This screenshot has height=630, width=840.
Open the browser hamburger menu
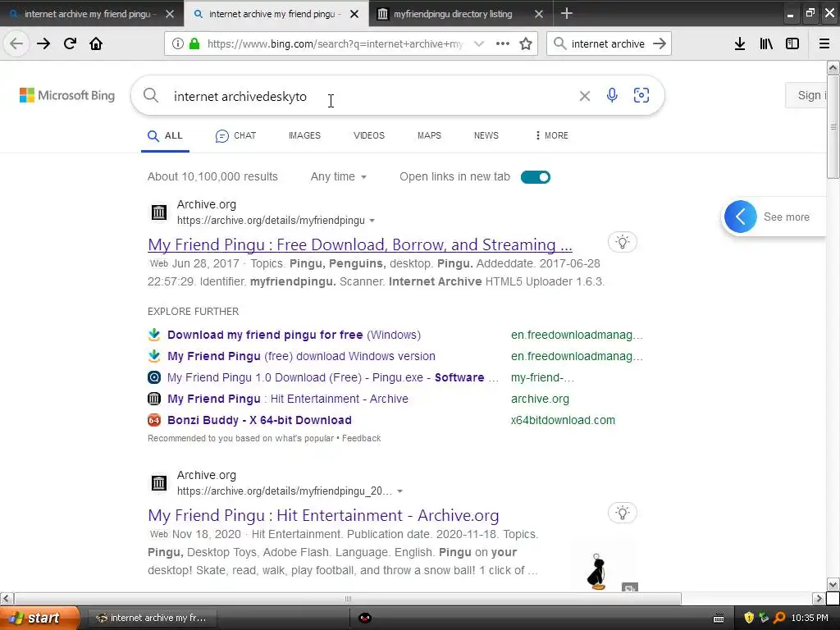[824, 44]
